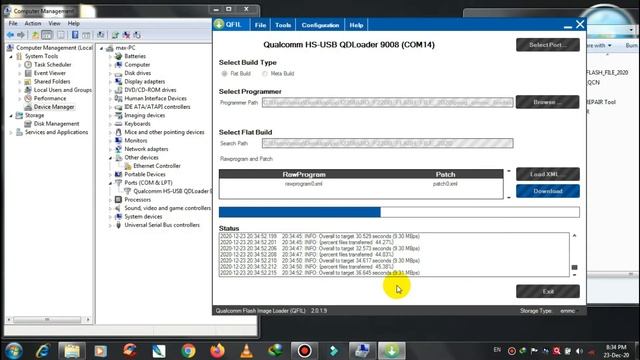This screenshot has width=640, height=360.
Task: Click Task Scheduler clock icon
Action: tap(28, 64)
